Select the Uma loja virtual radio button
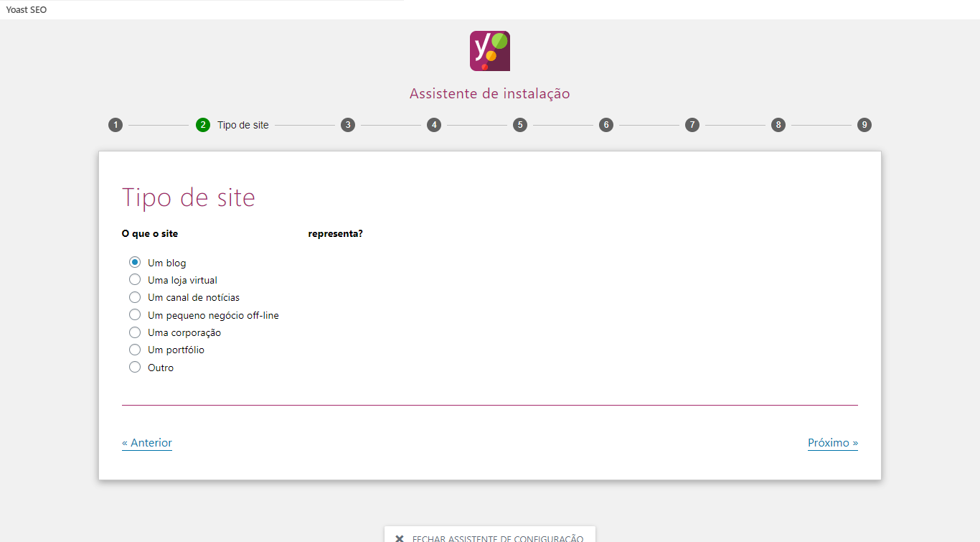Image resolution: width=980 pixels, height=542 pixels. 135,280
